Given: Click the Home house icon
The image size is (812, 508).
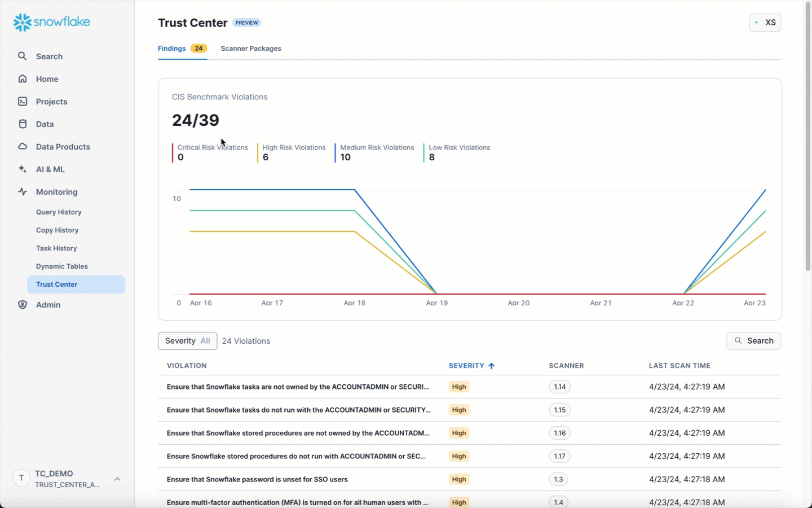Looking at the screenshot, I should point(23,79).
